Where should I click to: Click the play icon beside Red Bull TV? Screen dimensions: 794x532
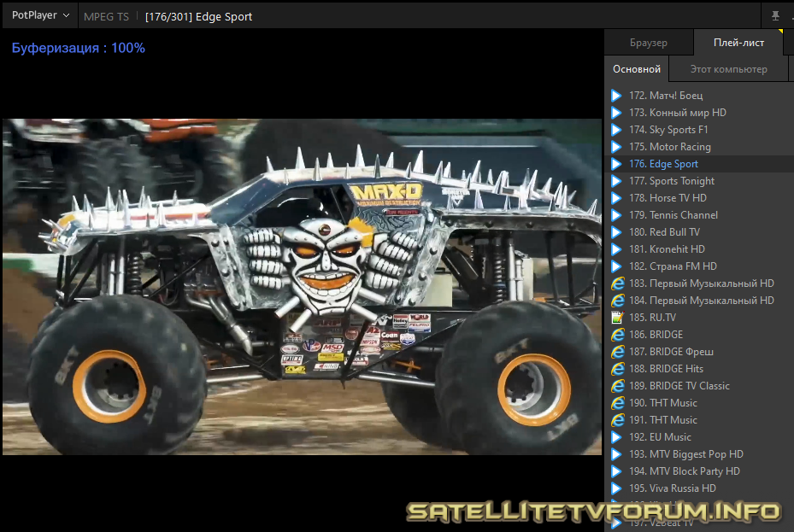pyautogui.click(x=616, y=232)
